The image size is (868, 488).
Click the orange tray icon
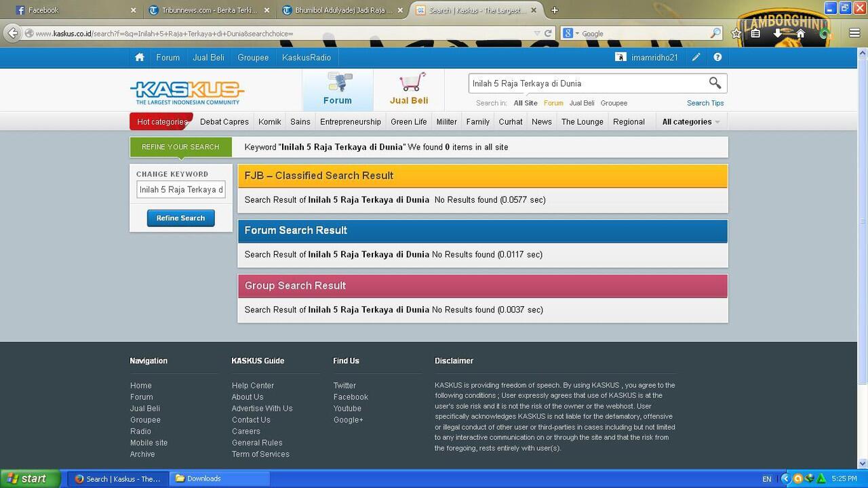pos(797,479)
